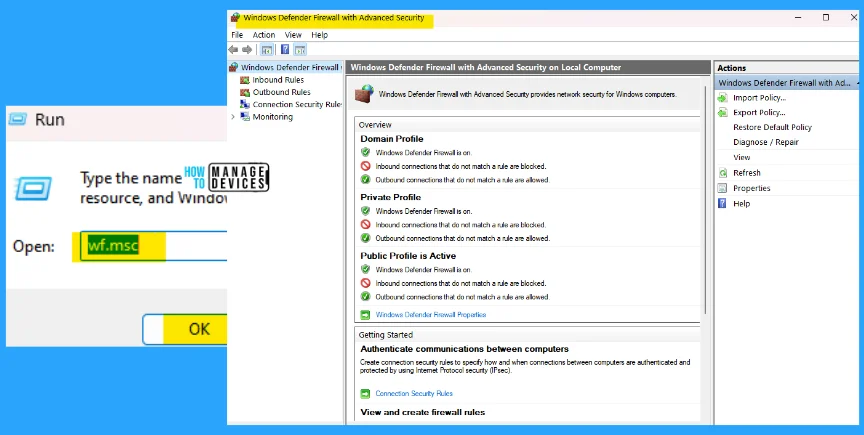Click the Import Policy action icon
The image size is (864, 435).
722,98
